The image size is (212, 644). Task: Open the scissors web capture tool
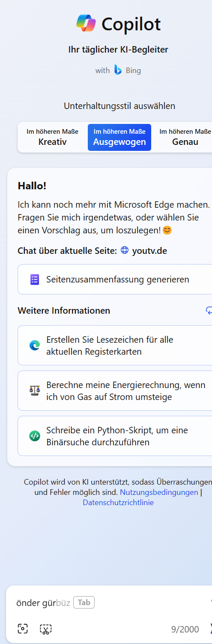pos(46,629)
